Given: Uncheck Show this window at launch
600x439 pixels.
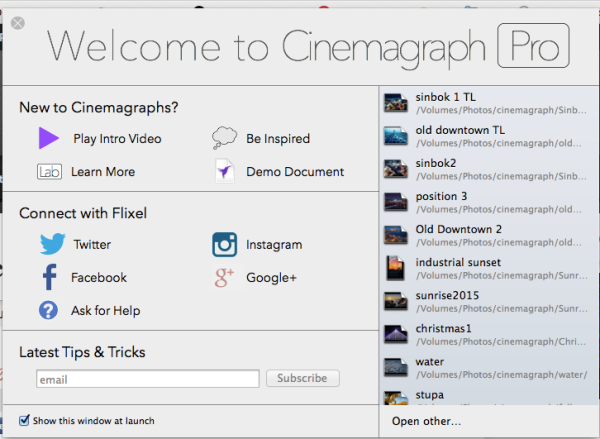Looking at the screenshot, I should pyautogui.click(x=24, y=420).
